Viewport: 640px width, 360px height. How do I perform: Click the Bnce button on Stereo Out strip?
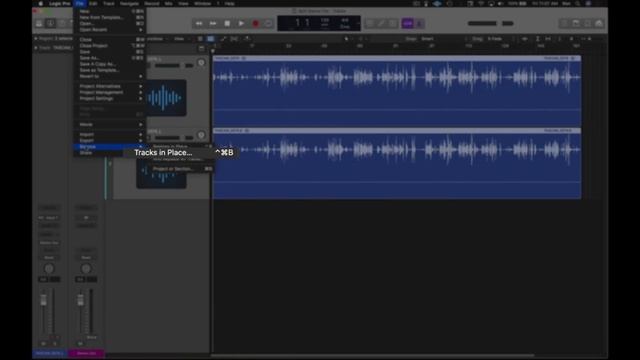click(x=92, y=338)
